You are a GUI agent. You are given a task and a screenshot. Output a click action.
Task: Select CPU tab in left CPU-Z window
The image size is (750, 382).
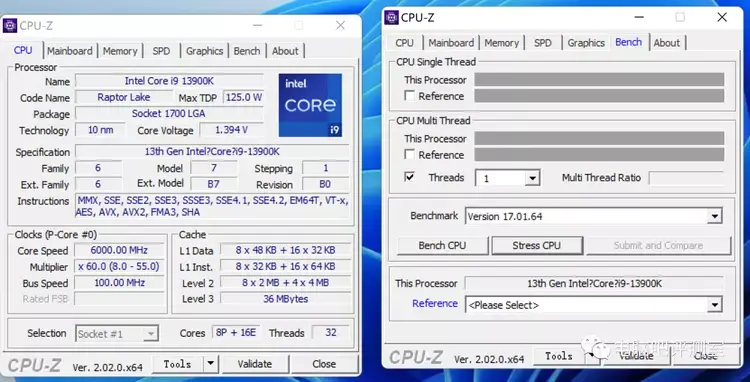tap(23, 50)
